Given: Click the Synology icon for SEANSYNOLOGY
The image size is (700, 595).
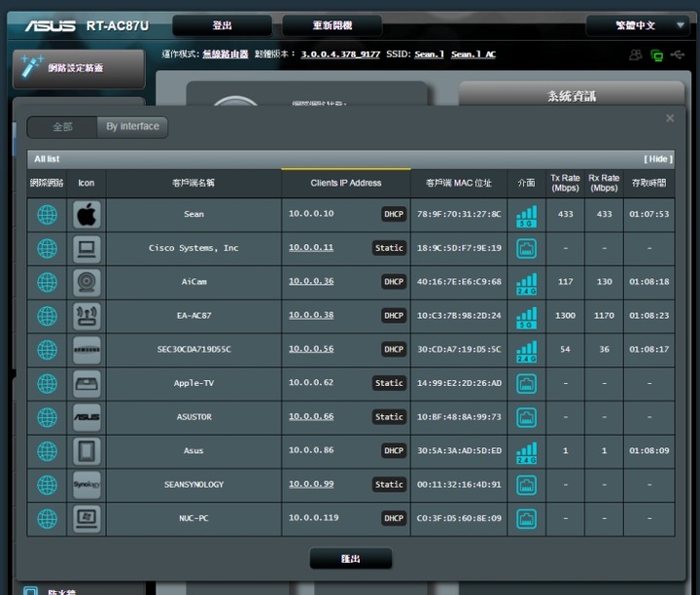Looking at the screenshot, I should click(87, 485).
